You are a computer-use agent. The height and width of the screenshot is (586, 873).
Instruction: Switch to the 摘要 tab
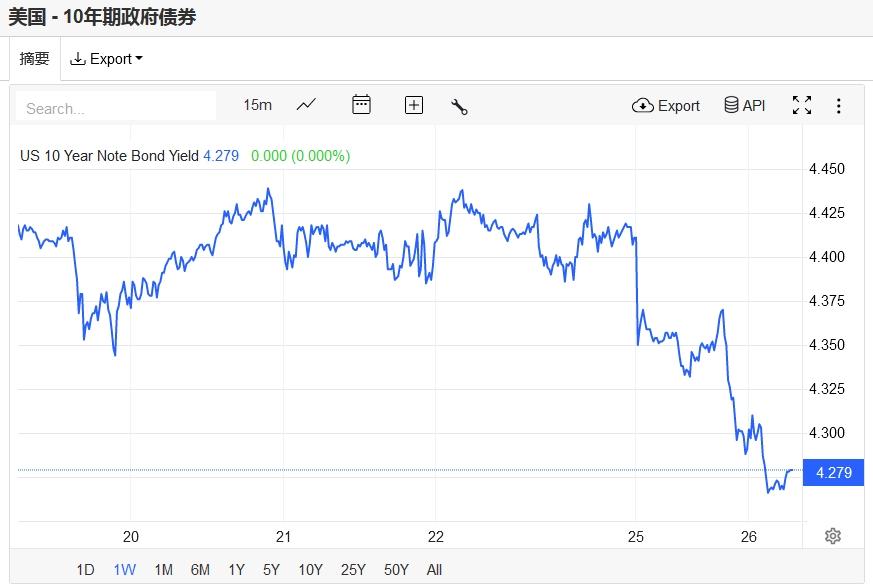point(34,59)
